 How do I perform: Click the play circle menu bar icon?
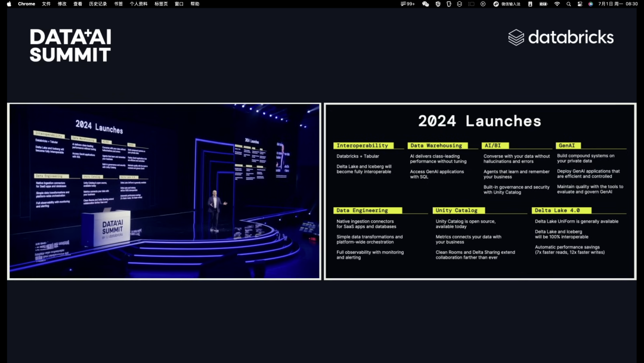tap(483, 4)
